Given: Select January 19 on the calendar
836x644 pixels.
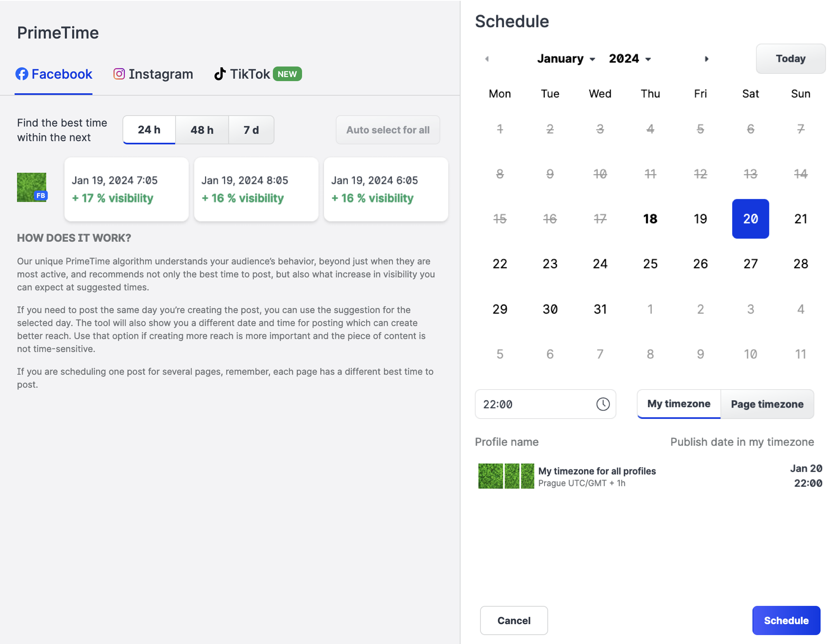Looking at the screenshot, I should pos(700,219).
